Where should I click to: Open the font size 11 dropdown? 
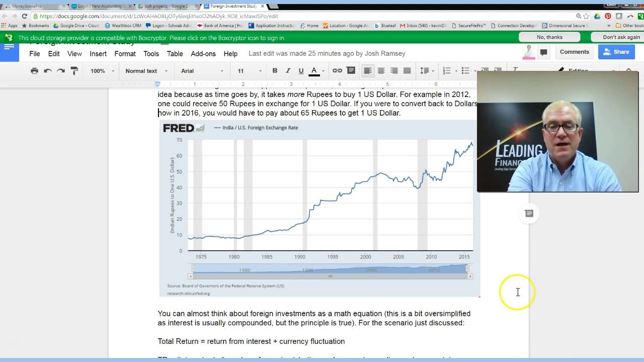[x=250, y=71]
